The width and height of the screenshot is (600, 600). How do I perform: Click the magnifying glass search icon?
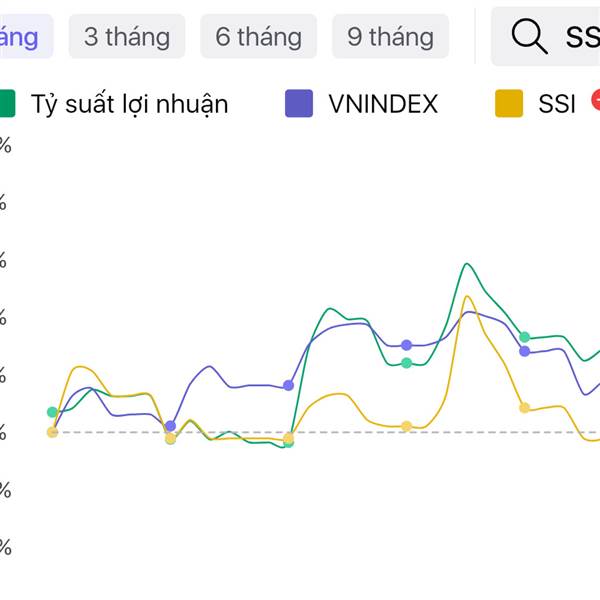(x=530, y=36)
